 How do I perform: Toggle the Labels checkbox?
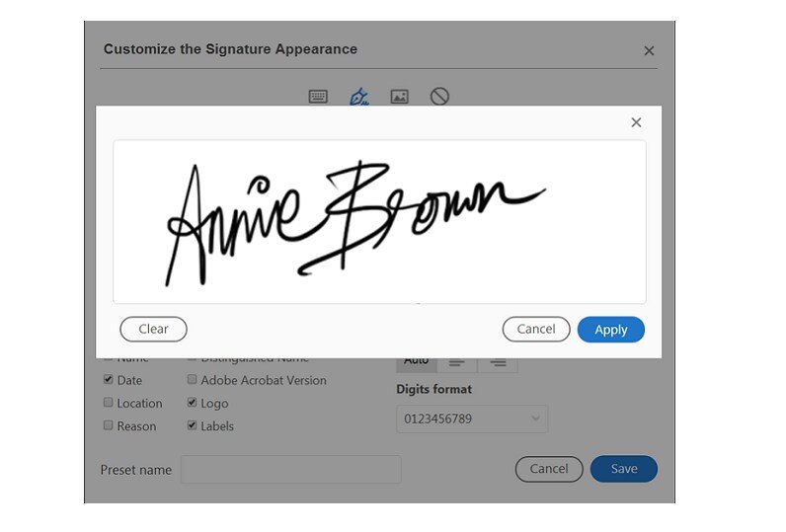(193, 426)
